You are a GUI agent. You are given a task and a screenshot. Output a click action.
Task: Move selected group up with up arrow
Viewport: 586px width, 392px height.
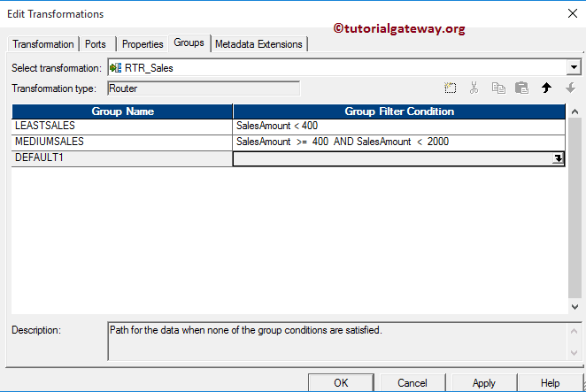[x=546, y=88]
